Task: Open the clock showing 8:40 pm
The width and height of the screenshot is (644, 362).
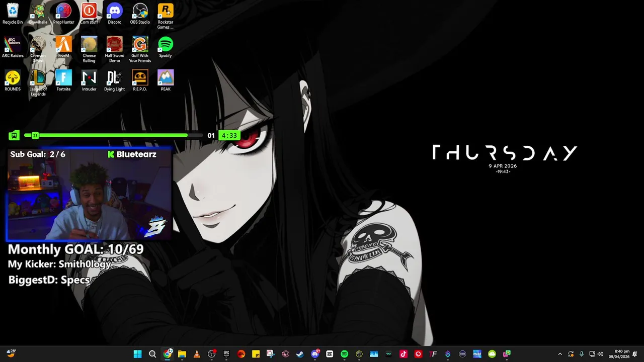Action: click(x=618, y=354)
